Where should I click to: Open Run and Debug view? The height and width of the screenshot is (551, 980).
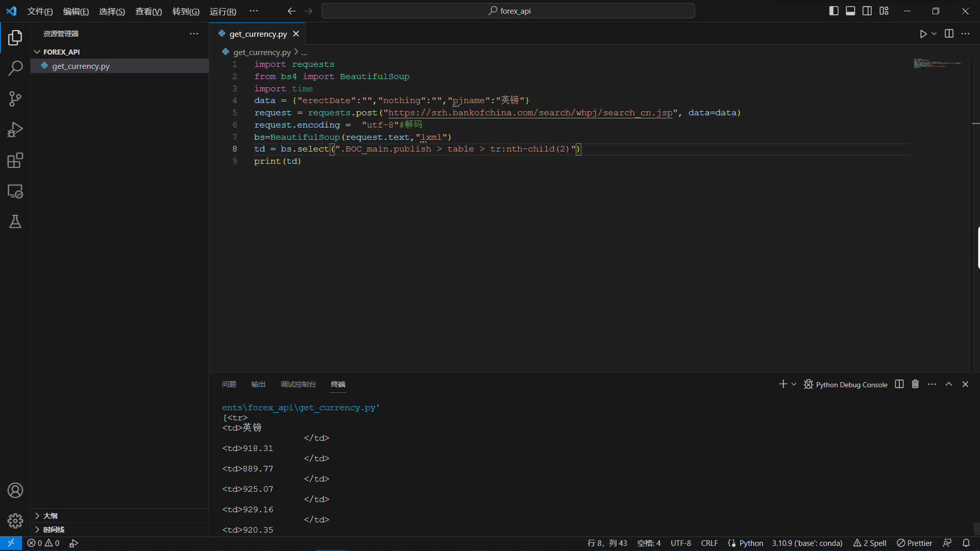point(15,130)
